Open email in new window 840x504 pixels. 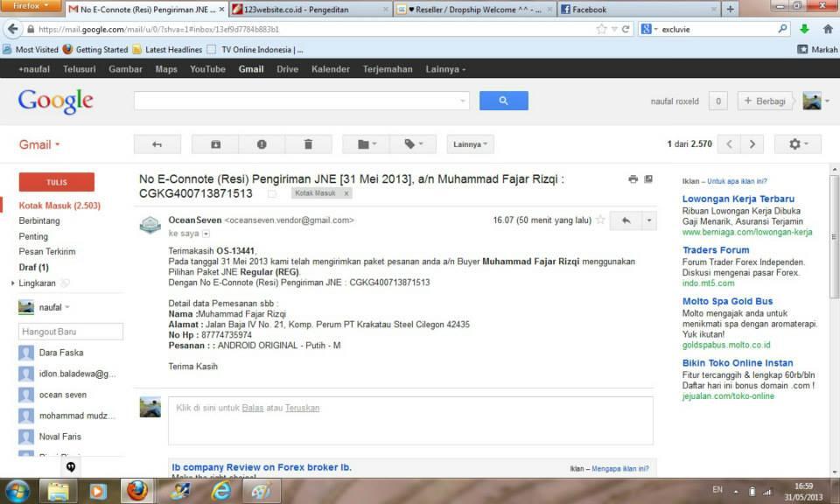[x=648, y=178]
